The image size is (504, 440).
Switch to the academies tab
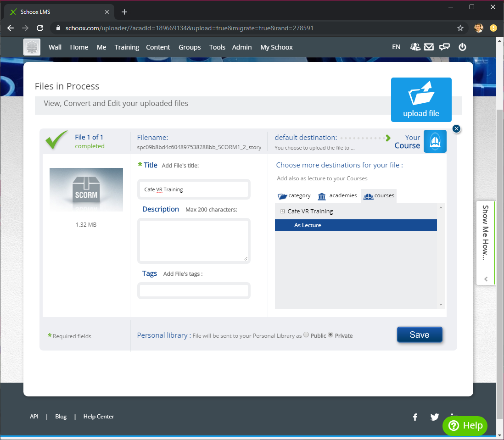tap(337, 195)
